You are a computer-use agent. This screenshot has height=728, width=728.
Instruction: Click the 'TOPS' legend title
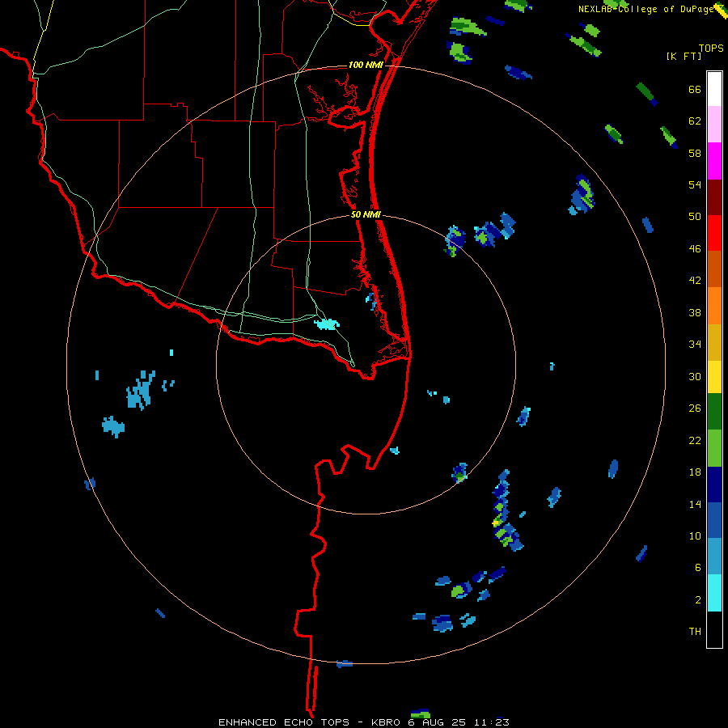(x=711, y=49)
